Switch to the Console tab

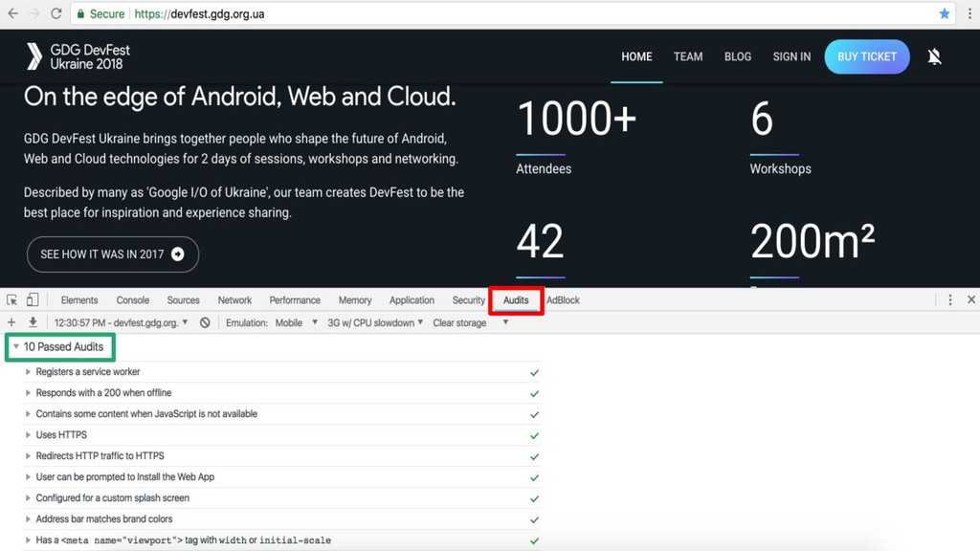coord(132,299)
